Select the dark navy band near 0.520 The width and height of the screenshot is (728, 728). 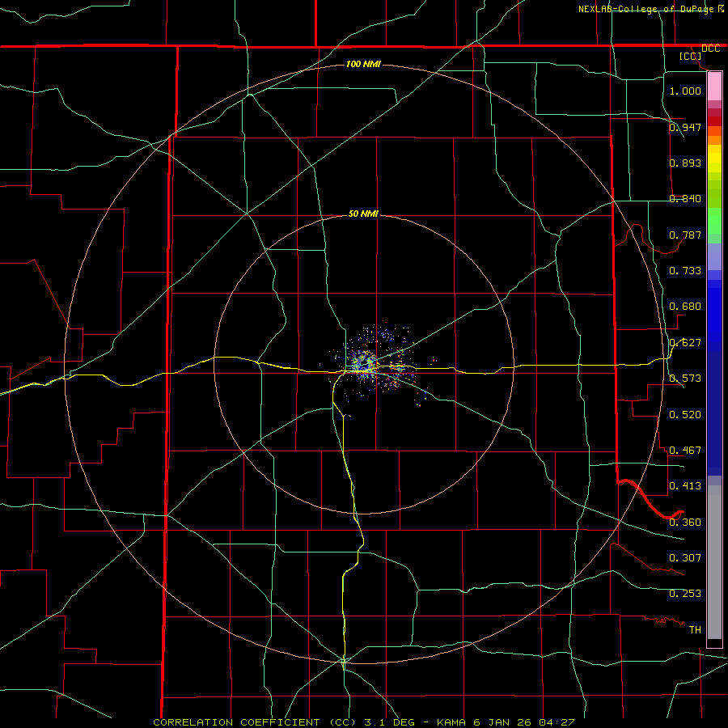point(714,413)
